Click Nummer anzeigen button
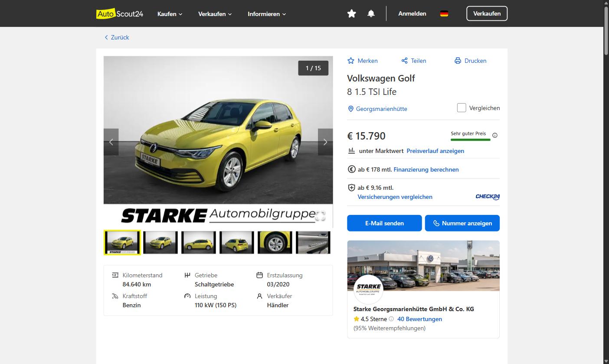609x364 pixels. tap(462, 223)
